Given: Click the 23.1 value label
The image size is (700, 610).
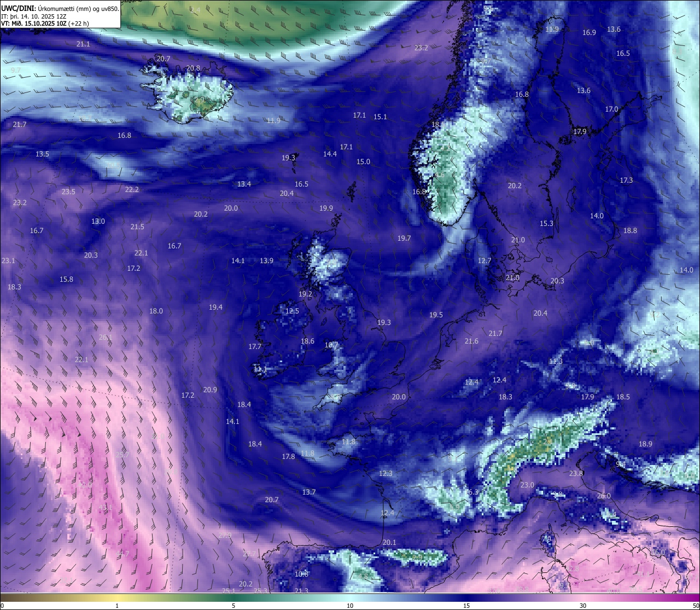Looking at the screenshot, I should [8, 261].
